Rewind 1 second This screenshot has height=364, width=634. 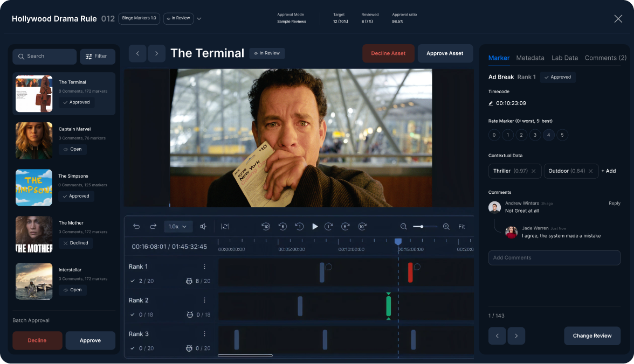coord(299,227)
